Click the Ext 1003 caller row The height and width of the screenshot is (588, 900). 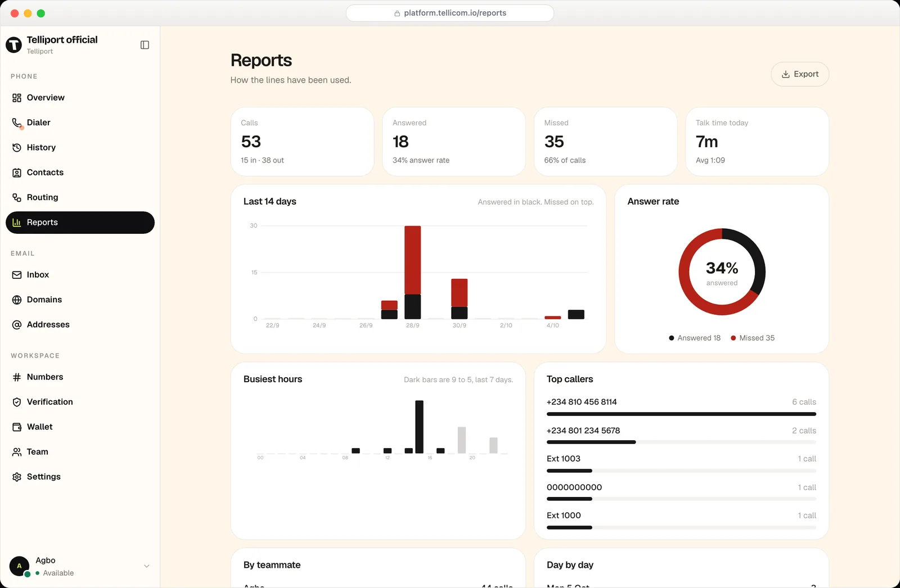pyautogui.click(x=681, y=464)
